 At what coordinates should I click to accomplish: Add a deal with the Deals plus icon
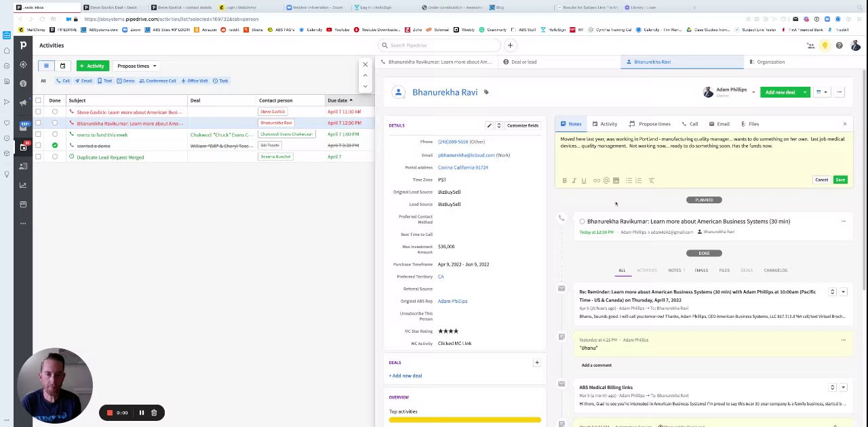click(536, 363)
